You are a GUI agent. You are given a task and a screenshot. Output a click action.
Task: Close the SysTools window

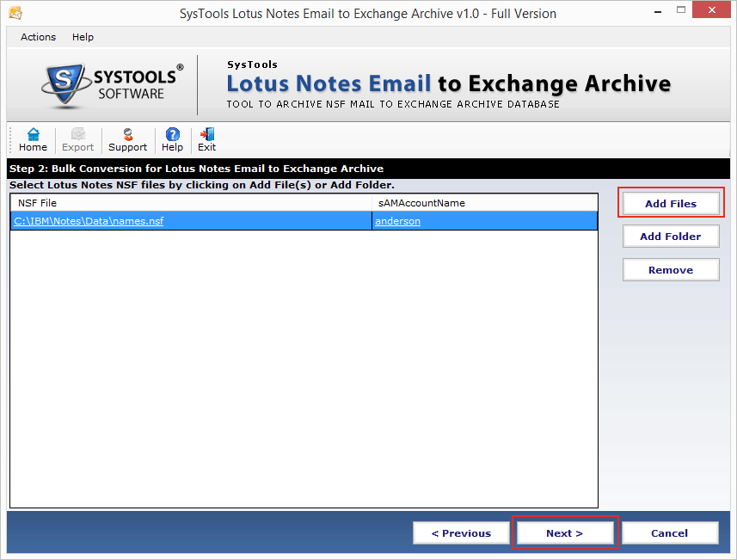pos(711,10)
